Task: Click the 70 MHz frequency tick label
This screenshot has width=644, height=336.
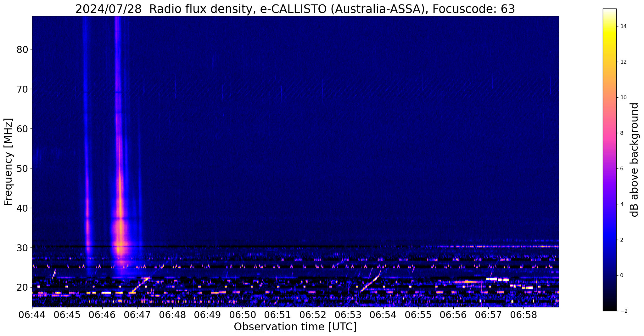Action: click(22, 89)
